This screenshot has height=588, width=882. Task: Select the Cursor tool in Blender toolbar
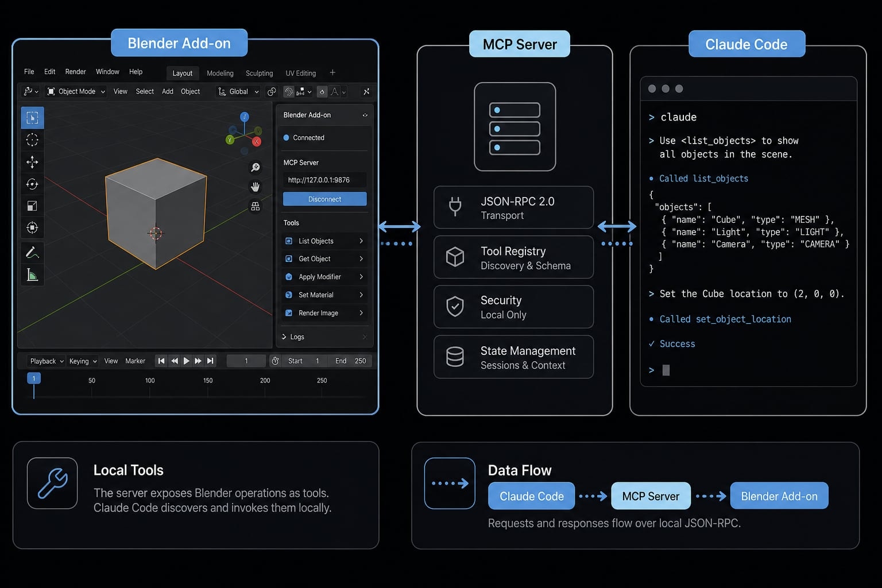(x=32, y=140)
